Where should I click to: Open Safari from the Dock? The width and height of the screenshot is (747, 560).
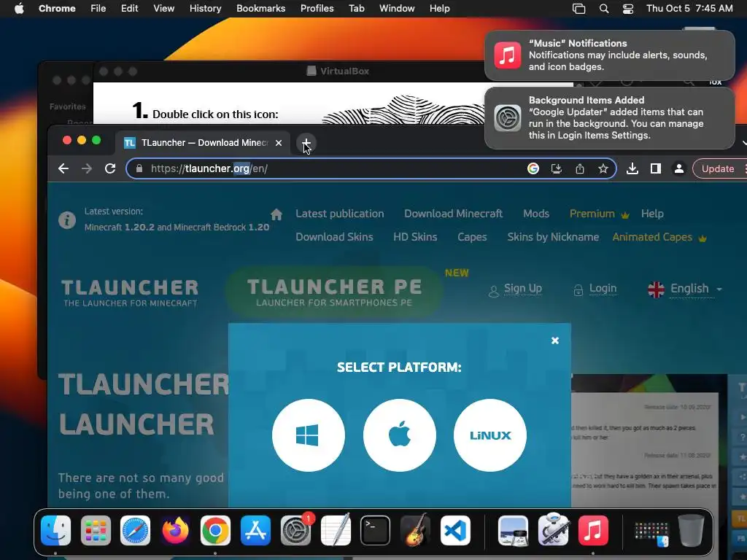tap(135, 531)
